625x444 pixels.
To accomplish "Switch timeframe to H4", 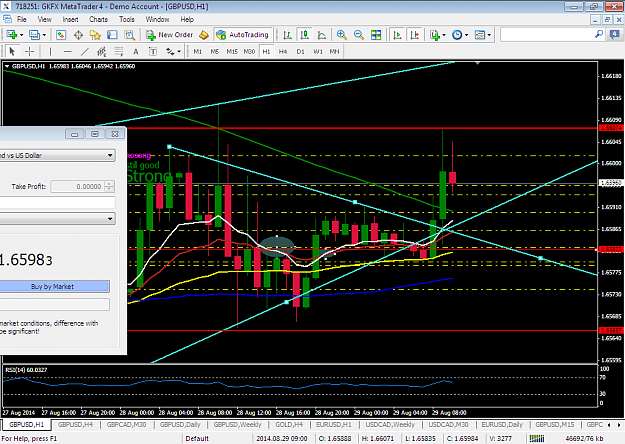I will 283,51.
